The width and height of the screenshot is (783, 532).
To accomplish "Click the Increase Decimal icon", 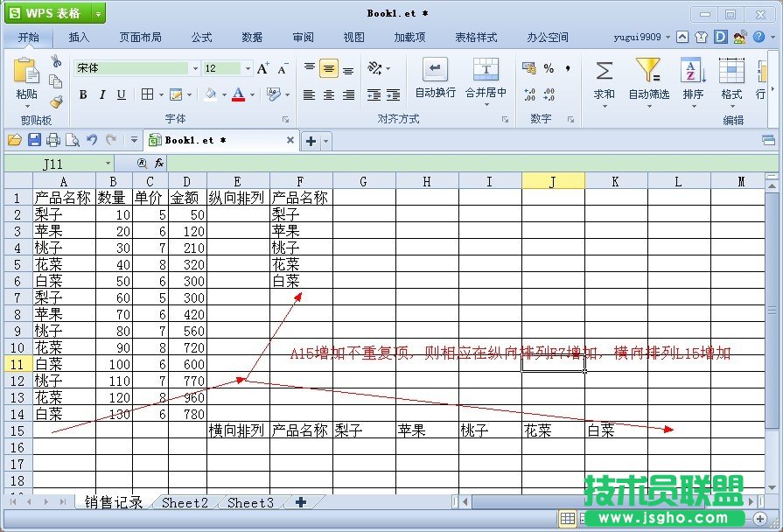I will coord(529,94).
